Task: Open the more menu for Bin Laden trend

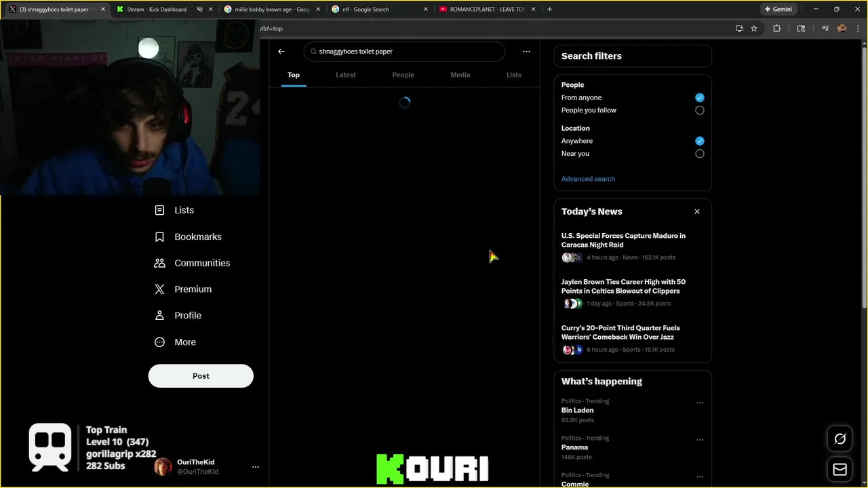Action: point(700,403)
